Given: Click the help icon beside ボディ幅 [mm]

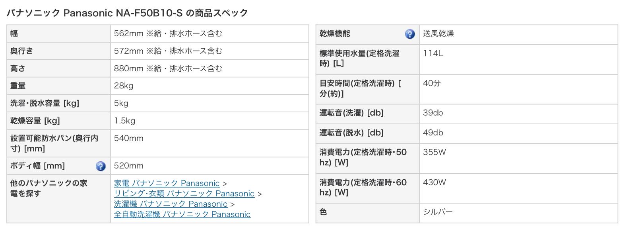Looking at the screenshot, I should [101, 166].
